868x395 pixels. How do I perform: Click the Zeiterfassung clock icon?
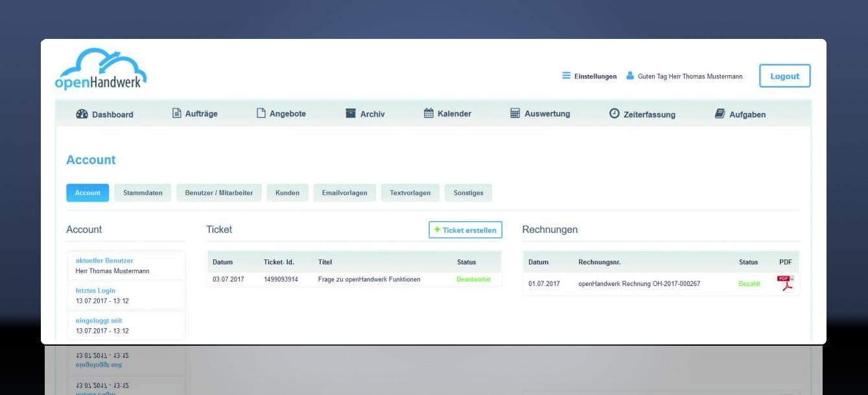tap(615, 114)
